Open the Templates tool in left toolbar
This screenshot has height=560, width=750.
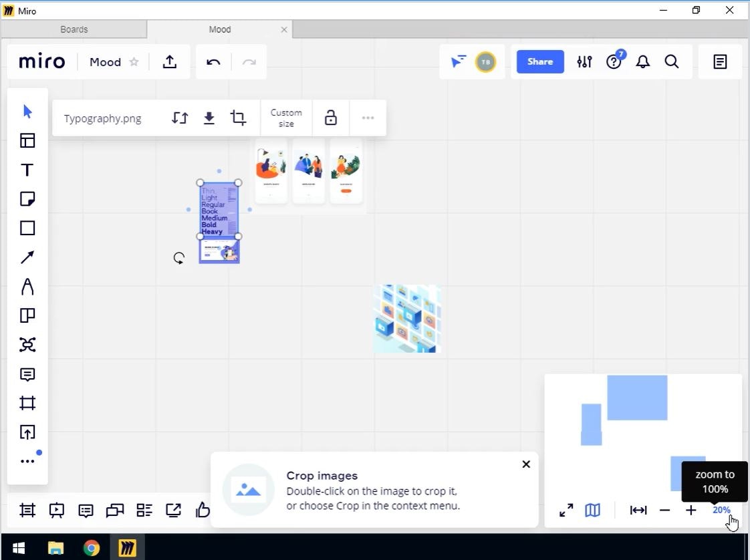[x=27, y=140]
